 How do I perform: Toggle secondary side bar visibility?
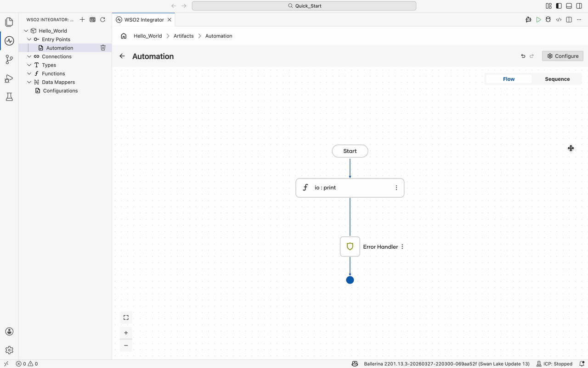pyautogui.click(x=579, y=6)
